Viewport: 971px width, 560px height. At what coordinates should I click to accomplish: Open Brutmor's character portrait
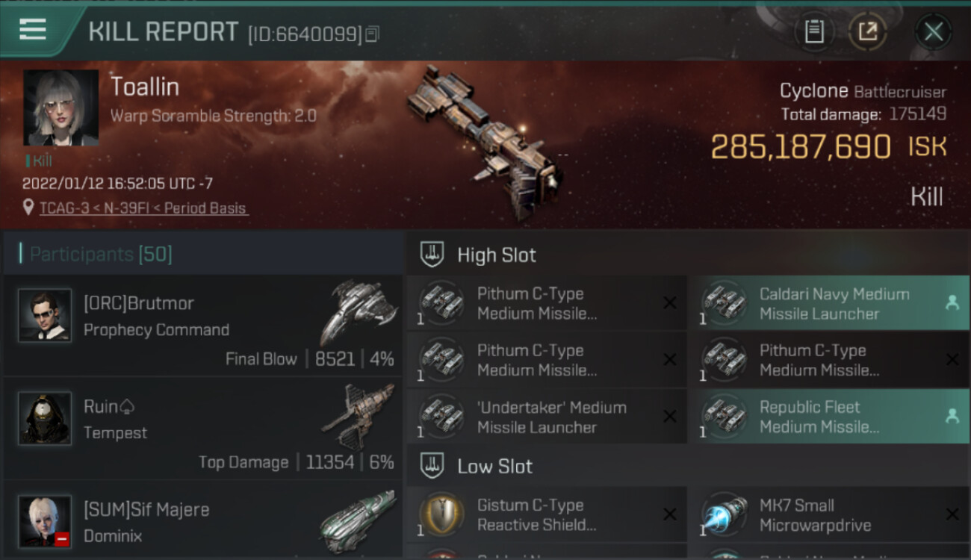45,315
